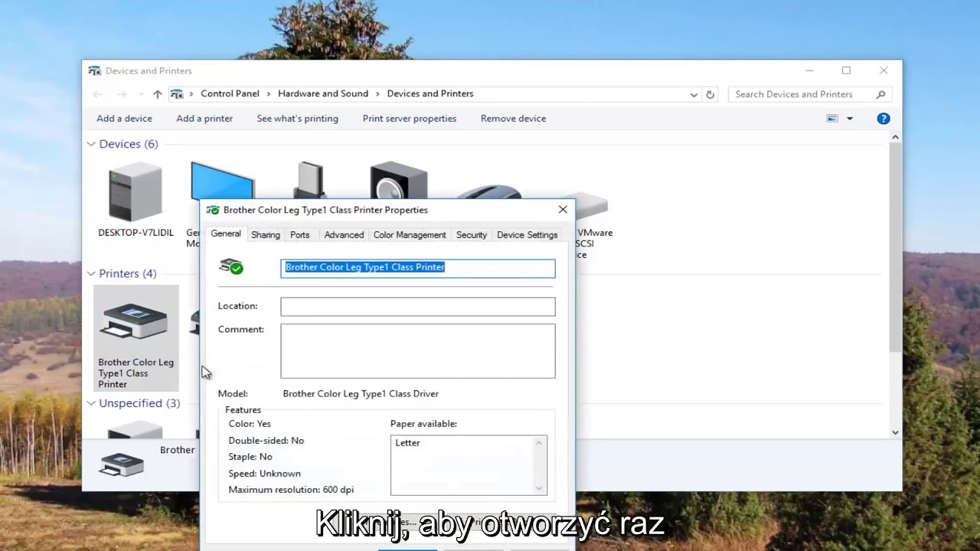
Task: Open the address bar history dropdown
Action: coord(694,95)
